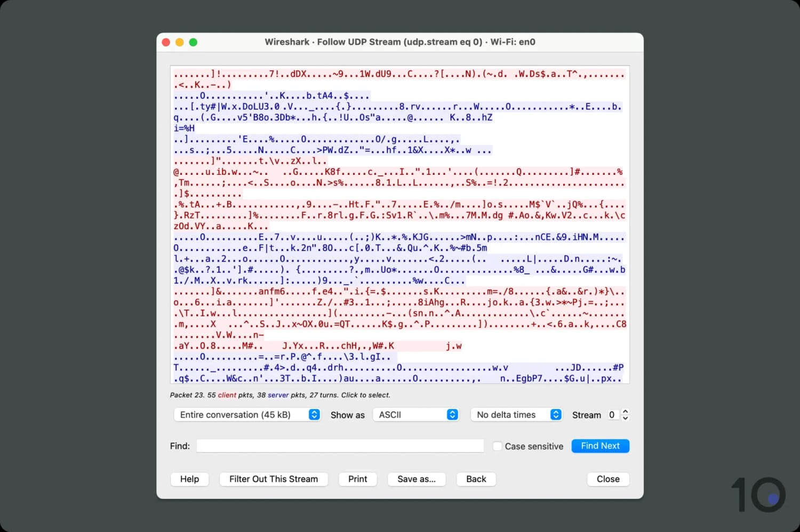Select the stream line containing 'i=%H'
The image size is (800, 532).
[x=185, y=128]
